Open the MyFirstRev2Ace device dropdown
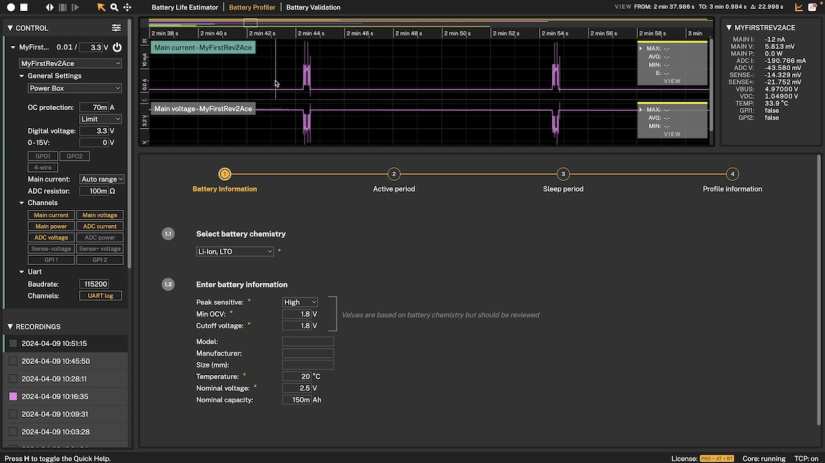 (70, 63)
